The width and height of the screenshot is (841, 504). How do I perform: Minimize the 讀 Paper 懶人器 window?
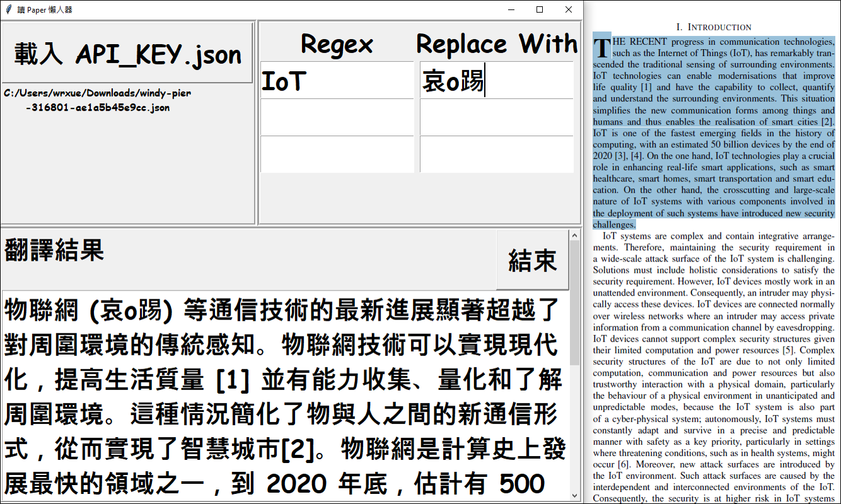tap(511, 9)
